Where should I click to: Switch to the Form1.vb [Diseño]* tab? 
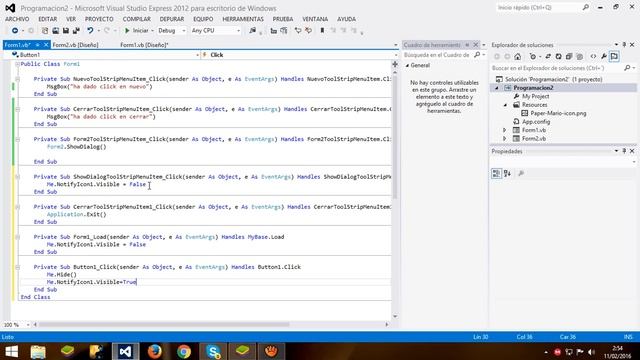pyautogui.click(x=144, y=45)
